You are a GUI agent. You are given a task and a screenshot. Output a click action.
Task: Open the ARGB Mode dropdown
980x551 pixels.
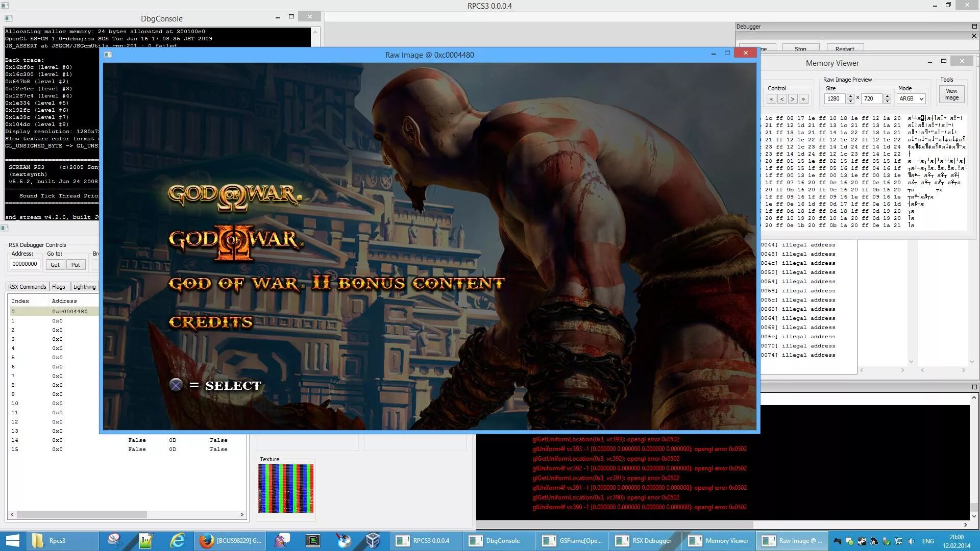(x=911, y=99)
